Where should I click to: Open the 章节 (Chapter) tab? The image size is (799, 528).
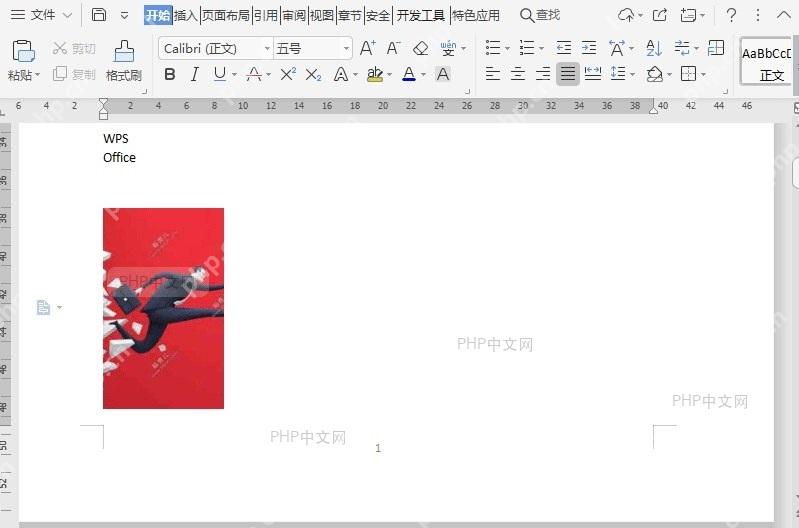[x=350, y=15]
